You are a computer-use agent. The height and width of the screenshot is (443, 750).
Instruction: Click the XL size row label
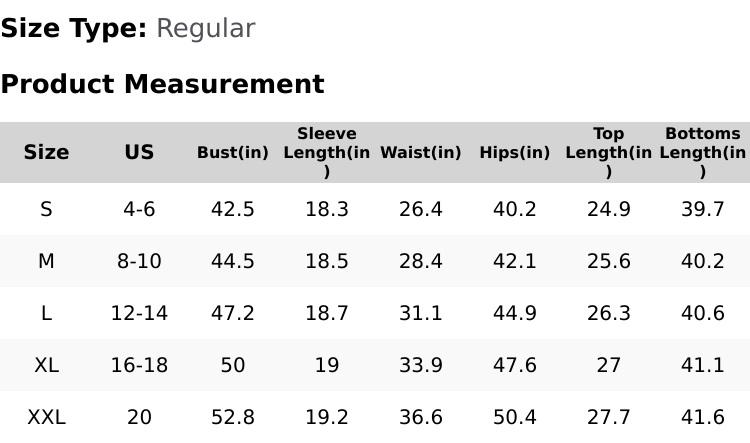click(x=46, y=365)
